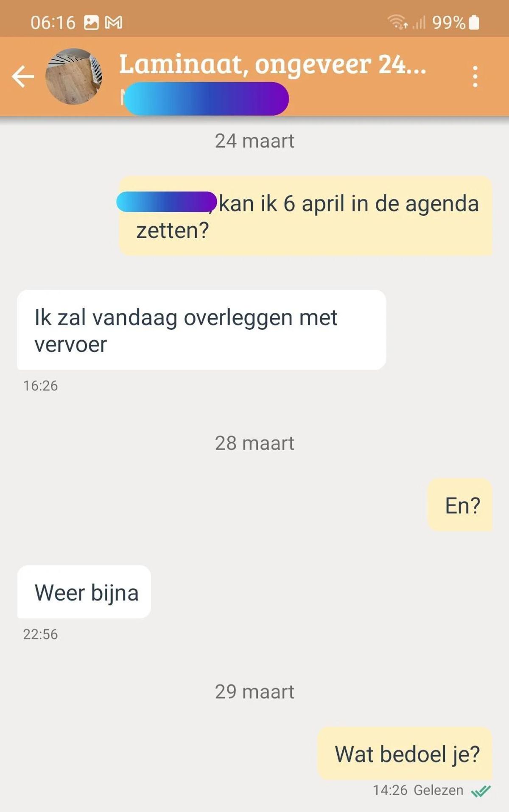
Task: Tap the battery icon showing 99%
Action: pos(475,22)
